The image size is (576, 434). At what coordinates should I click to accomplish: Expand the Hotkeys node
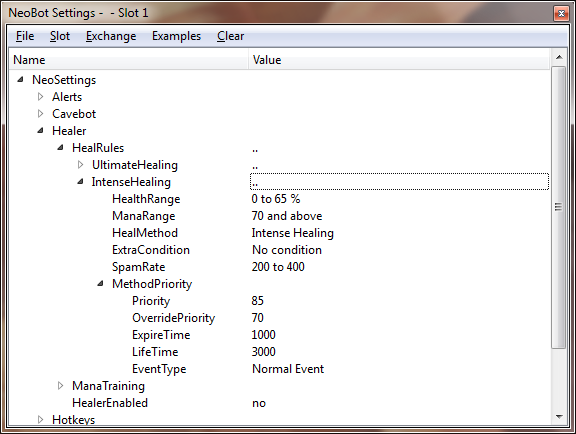coord(40,419)
